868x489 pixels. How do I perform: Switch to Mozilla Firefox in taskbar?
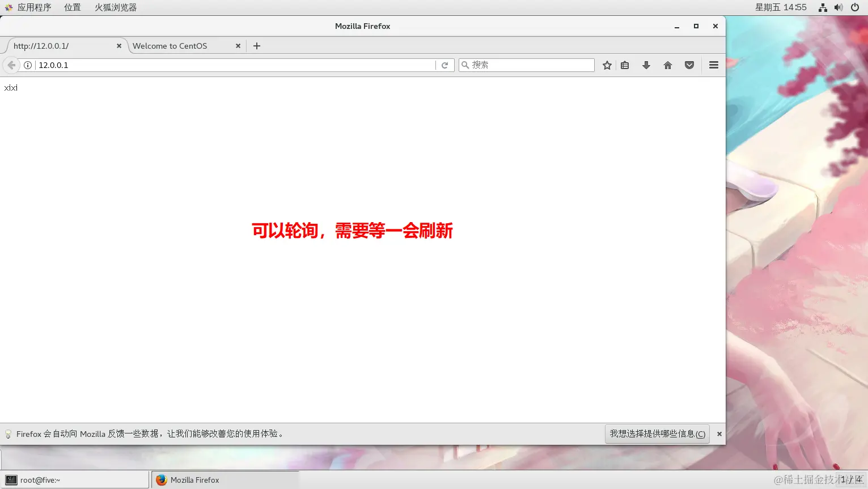225,480
